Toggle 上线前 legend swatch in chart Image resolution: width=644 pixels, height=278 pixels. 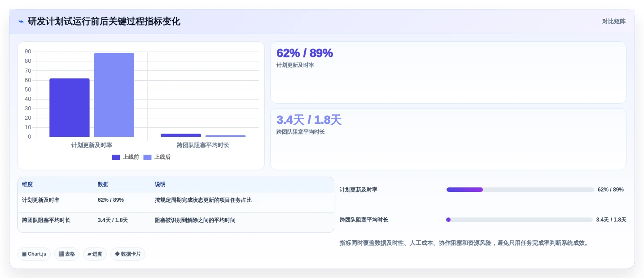[116, 157]
